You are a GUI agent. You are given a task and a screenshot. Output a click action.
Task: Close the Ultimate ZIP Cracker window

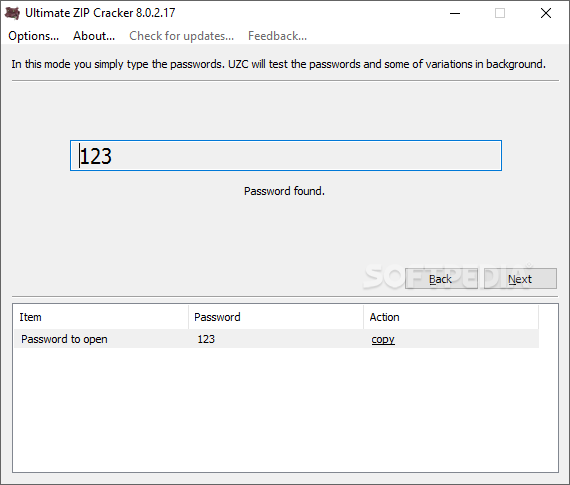546,13
